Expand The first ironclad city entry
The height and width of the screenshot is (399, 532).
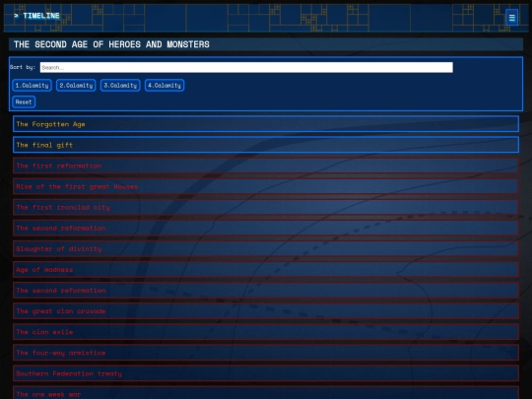tap(266, 207)
